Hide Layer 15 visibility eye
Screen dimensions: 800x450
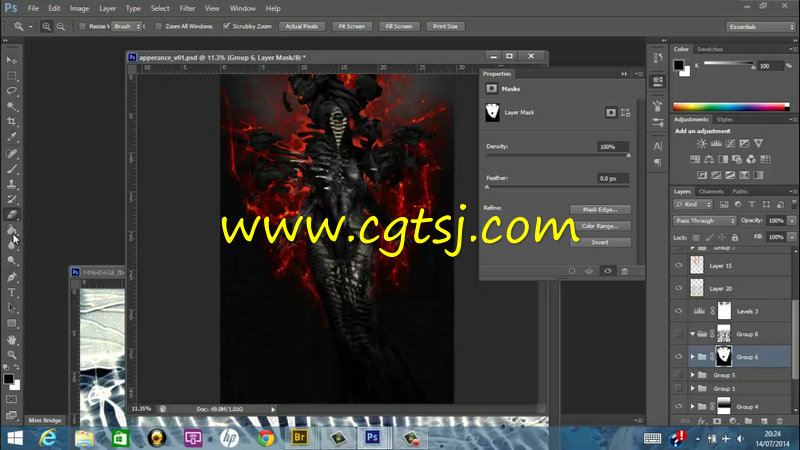point(679,265)
